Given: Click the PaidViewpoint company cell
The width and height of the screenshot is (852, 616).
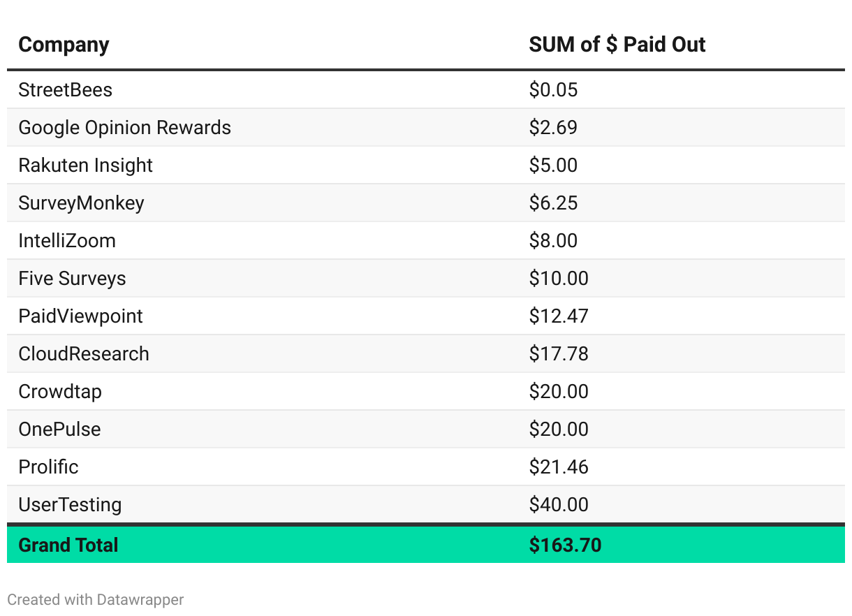Looking at the screenshot, I should (x=80, y=316).
